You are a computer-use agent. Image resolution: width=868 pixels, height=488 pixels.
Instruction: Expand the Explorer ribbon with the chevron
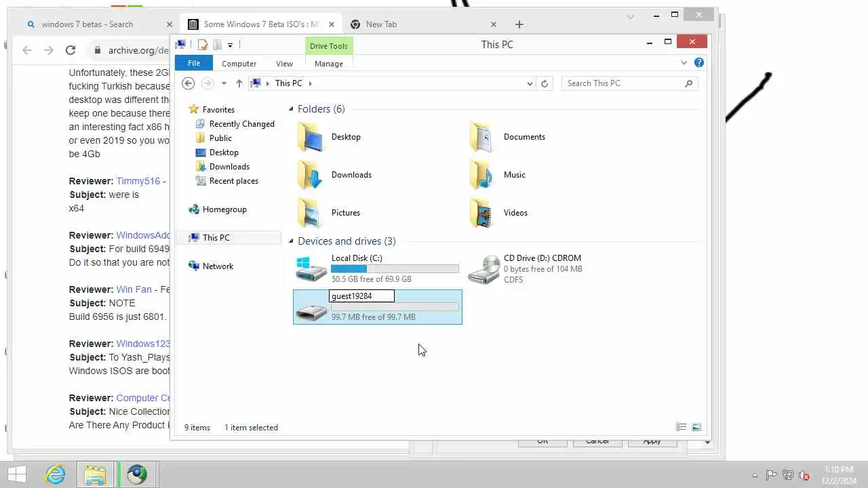coord(684,63)
